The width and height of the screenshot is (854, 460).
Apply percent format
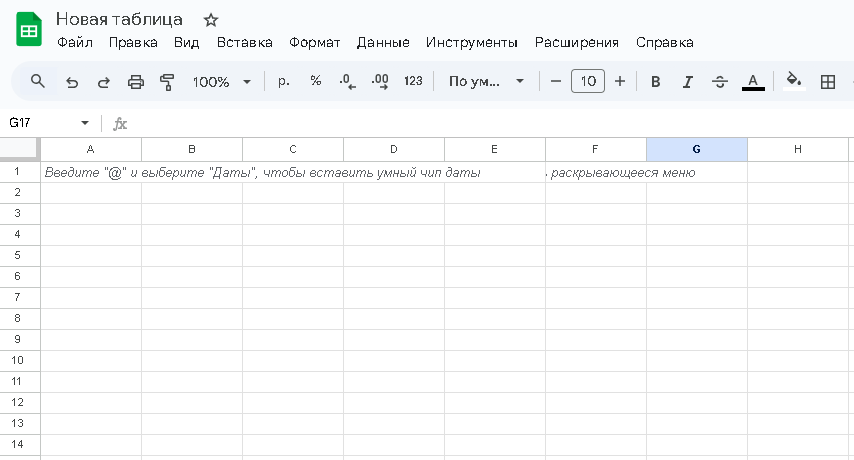pyautogui.click(x=315, y=82)
